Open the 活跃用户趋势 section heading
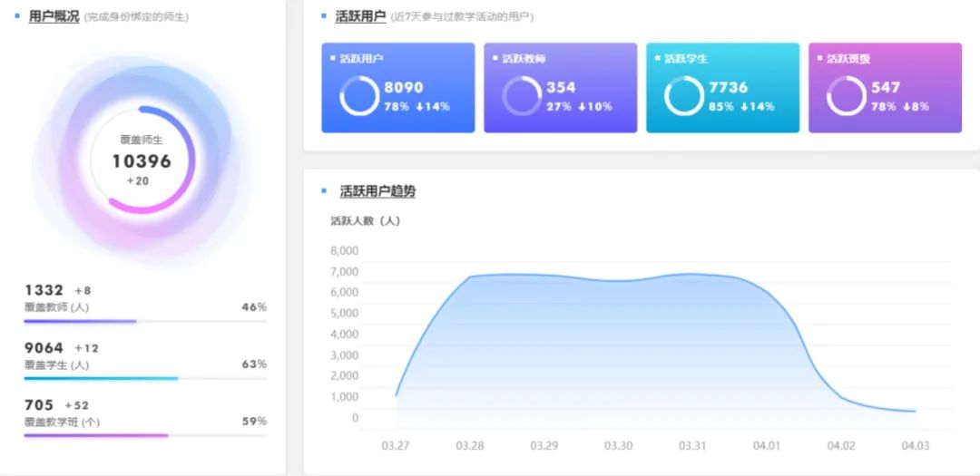The image size is (980, 476). click(x=377, y=191)
